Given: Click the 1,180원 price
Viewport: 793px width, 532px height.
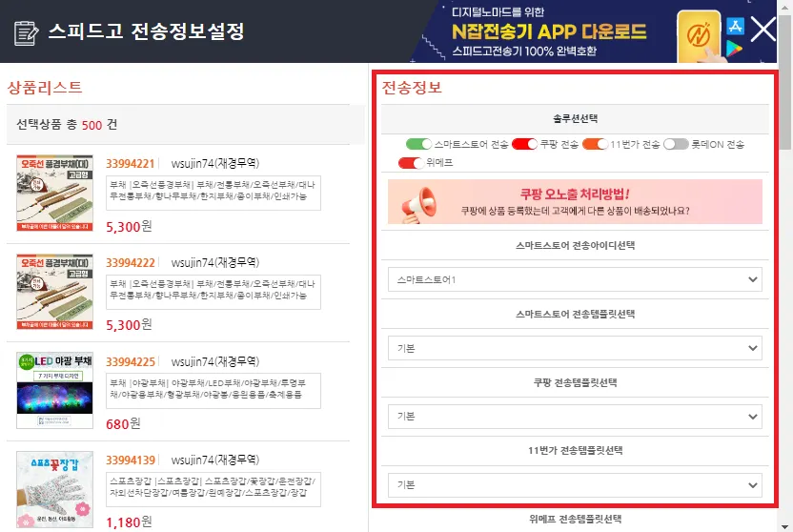Looking at the screenshot, I should [129, 522].
